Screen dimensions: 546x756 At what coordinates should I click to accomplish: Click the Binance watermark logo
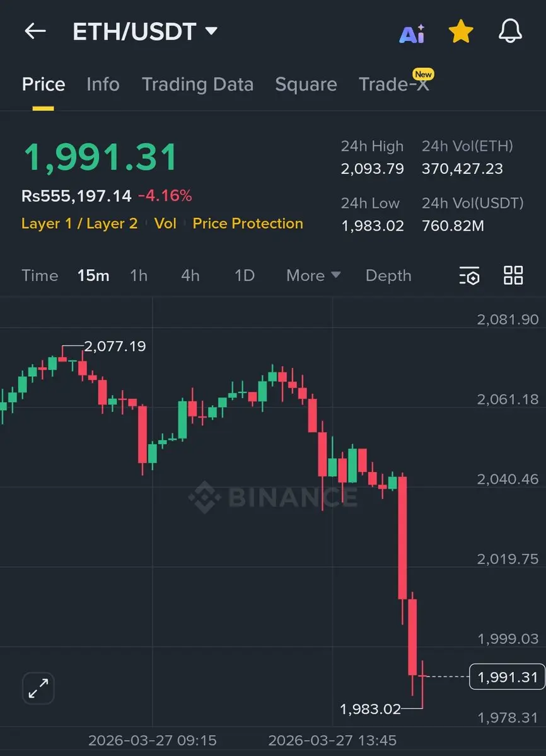pos(272,496)
